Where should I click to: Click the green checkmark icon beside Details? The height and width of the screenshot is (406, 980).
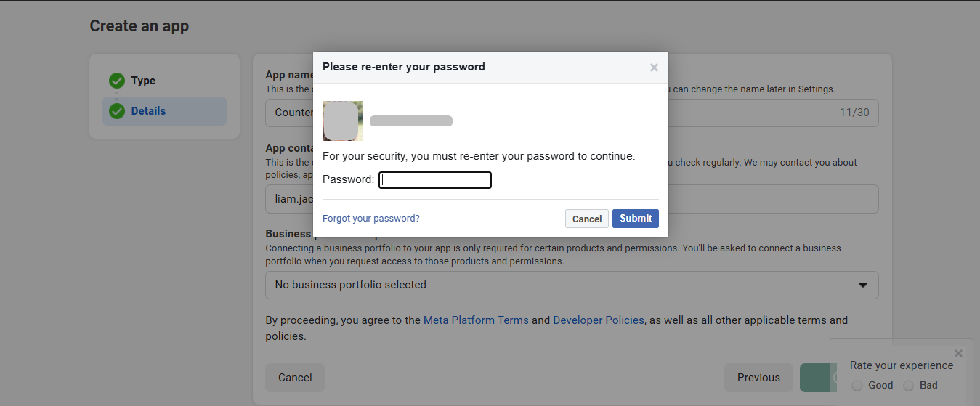coord(117,111)
